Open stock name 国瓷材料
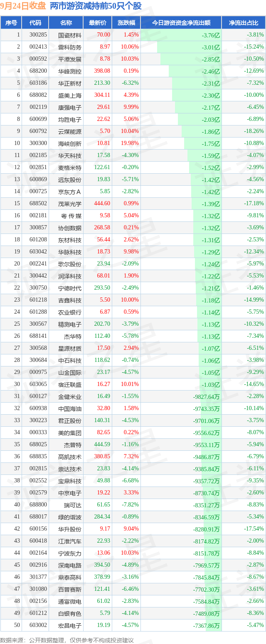This screenshot has width=266, height=644. click(70, 35)
